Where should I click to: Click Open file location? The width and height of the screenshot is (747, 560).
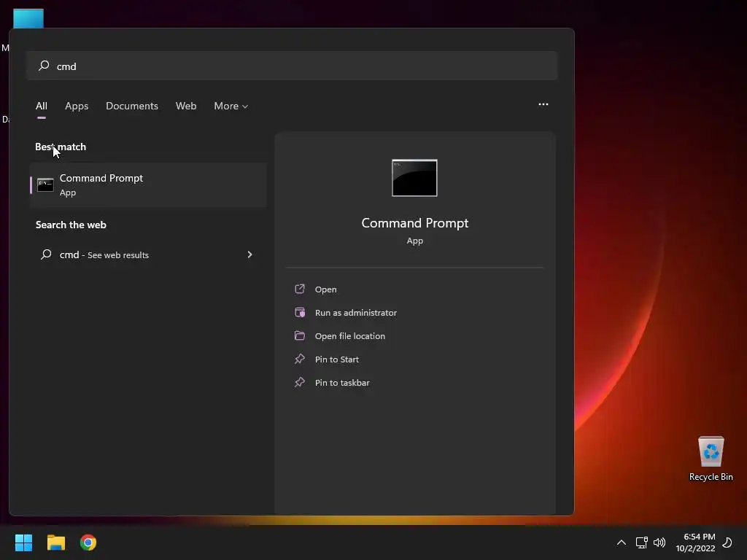[350, 336]
